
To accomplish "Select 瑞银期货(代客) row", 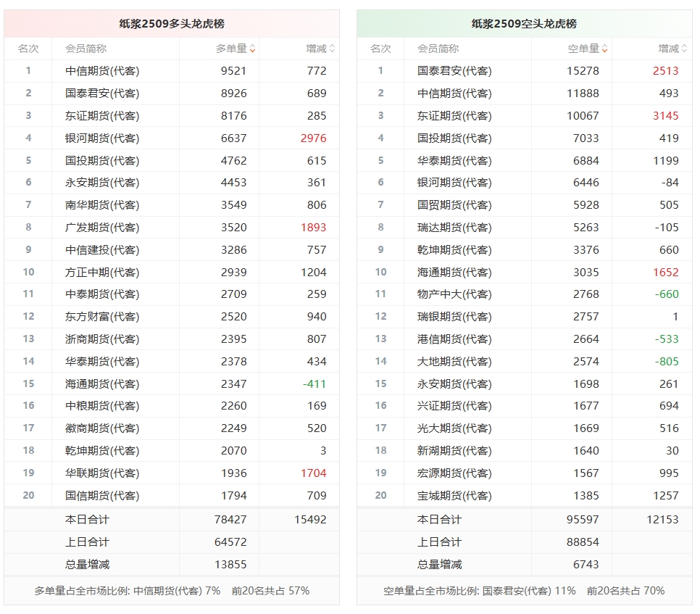I will (x=525, y=317).
